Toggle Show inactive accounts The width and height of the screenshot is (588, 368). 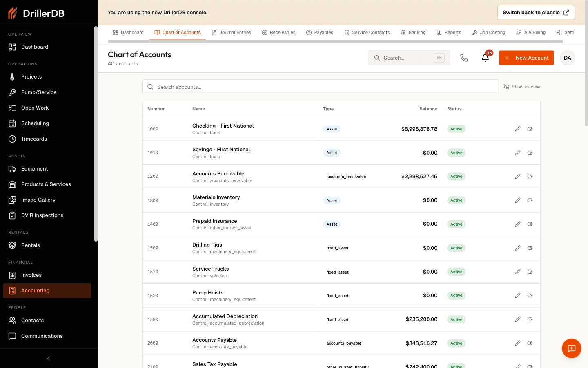point(522,87)
